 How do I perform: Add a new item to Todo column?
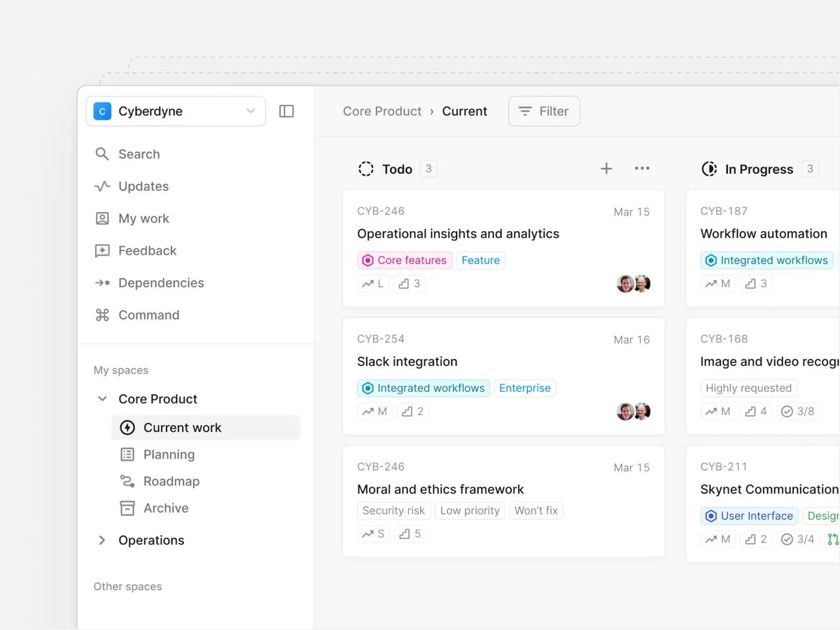pyautogui.click(x=606, y=168)
